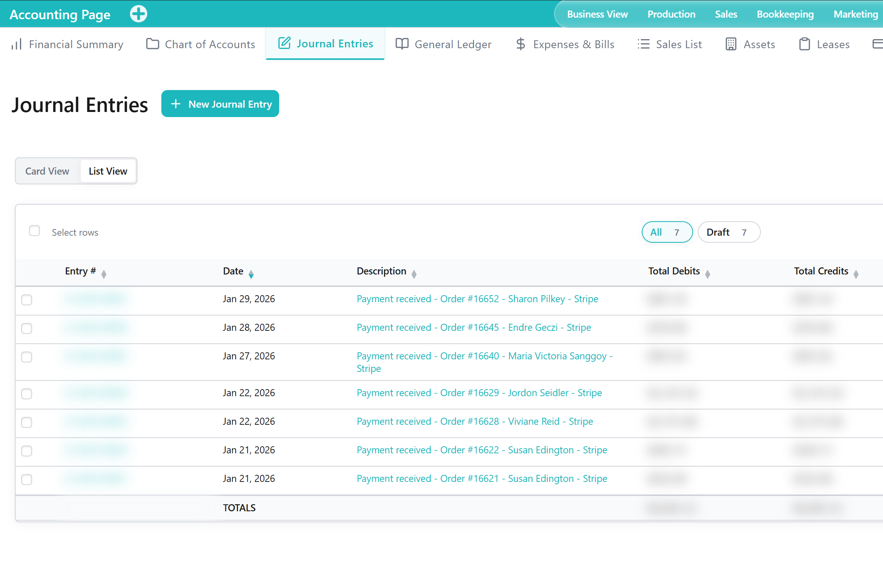Switch to Card View
The height and width of the screenshot is (588, 883).
click(47, 171)
